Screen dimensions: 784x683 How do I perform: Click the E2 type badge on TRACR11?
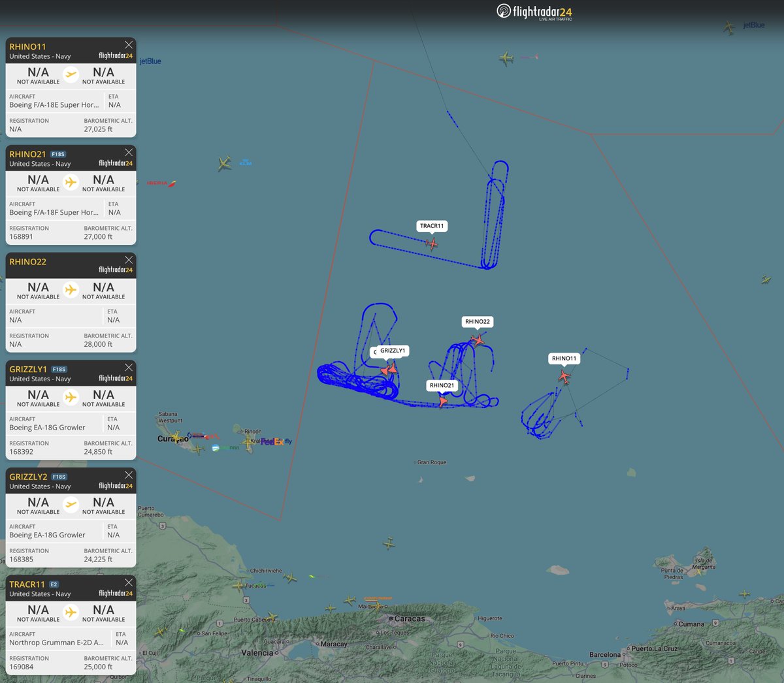(54, 584)
